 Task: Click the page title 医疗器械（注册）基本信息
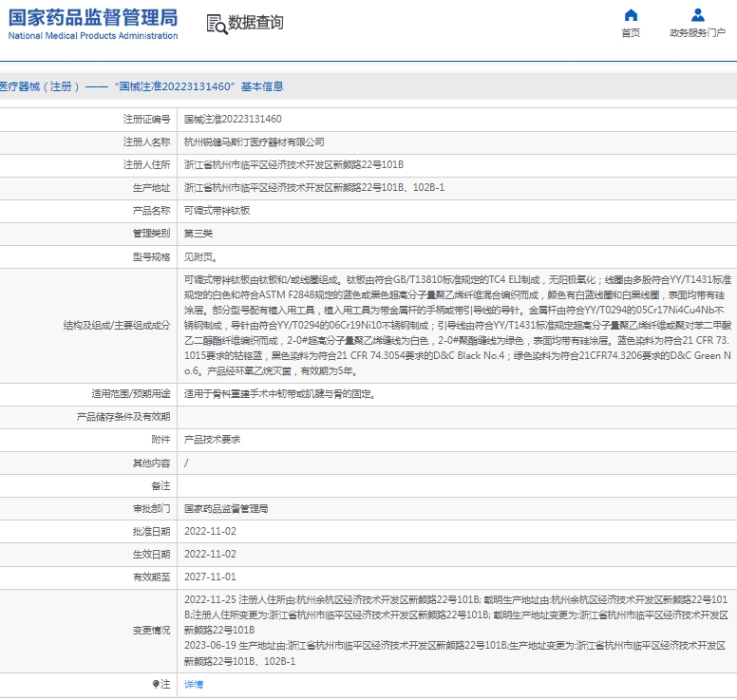click(x=141, y=86)
